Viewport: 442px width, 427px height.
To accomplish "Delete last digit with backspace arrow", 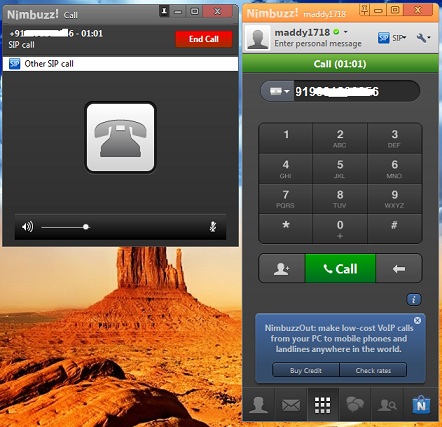I will 399,269.
